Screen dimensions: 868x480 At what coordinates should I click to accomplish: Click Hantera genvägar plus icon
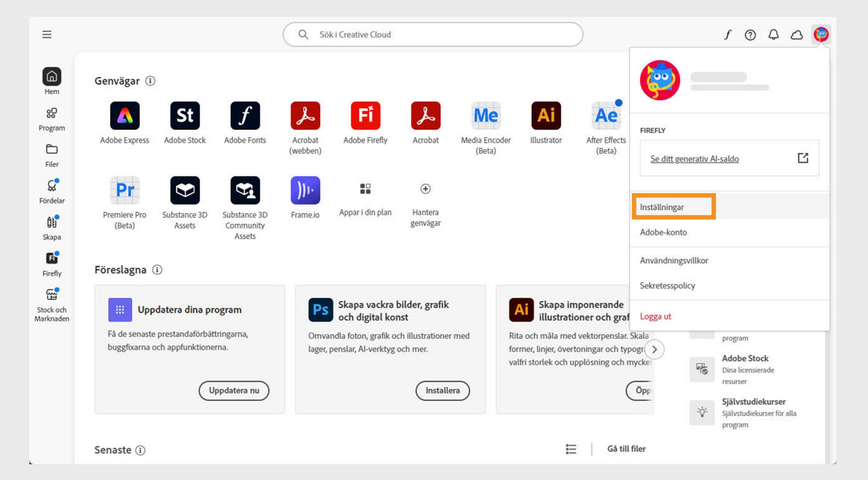click(x=425, y=189)
